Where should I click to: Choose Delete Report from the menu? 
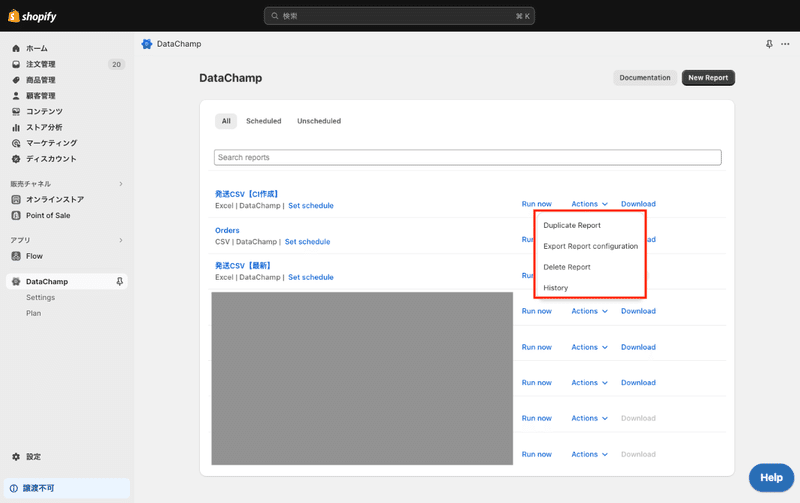tap(567, 267)
